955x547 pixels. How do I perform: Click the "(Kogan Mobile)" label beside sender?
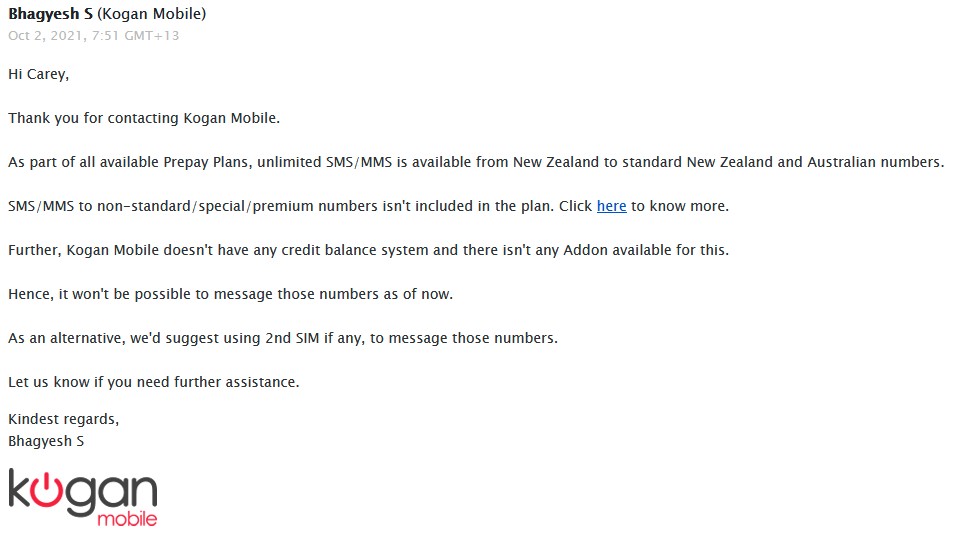point(152,13)
